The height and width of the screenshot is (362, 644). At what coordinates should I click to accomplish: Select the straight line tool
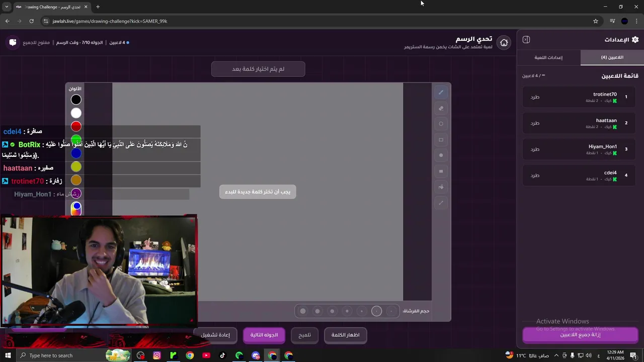(441, 203)
